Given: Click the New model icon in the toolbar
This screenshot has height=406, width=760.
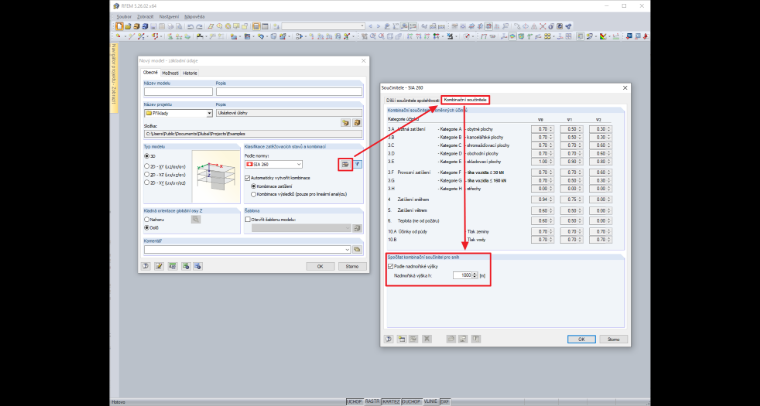Looking at the screenshot, I should [119, 26].
